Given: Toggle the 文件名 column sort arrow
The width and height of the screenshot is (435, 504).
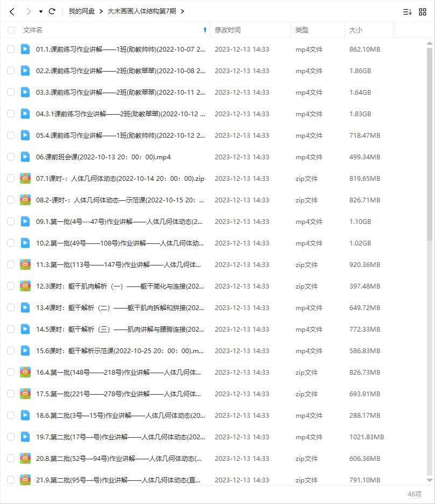Looking at the screenshot, I should 205,30.
